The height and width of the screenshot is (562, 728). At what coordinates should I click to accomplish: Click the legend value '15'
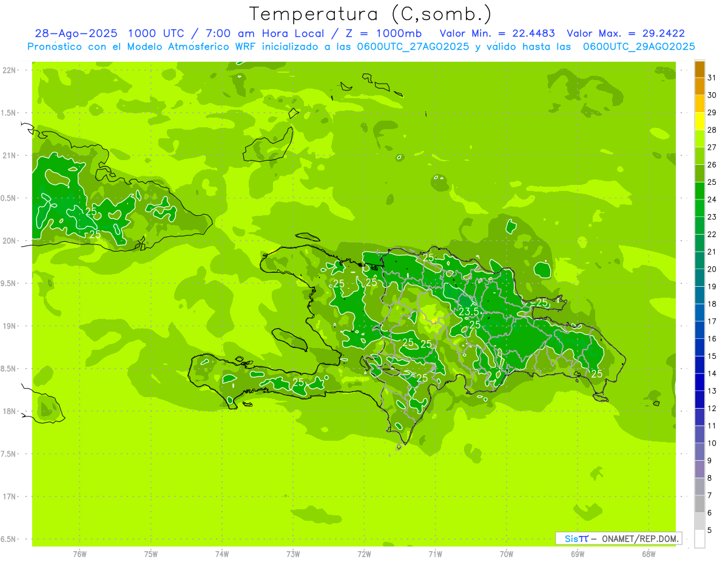(x=712, y=356)
